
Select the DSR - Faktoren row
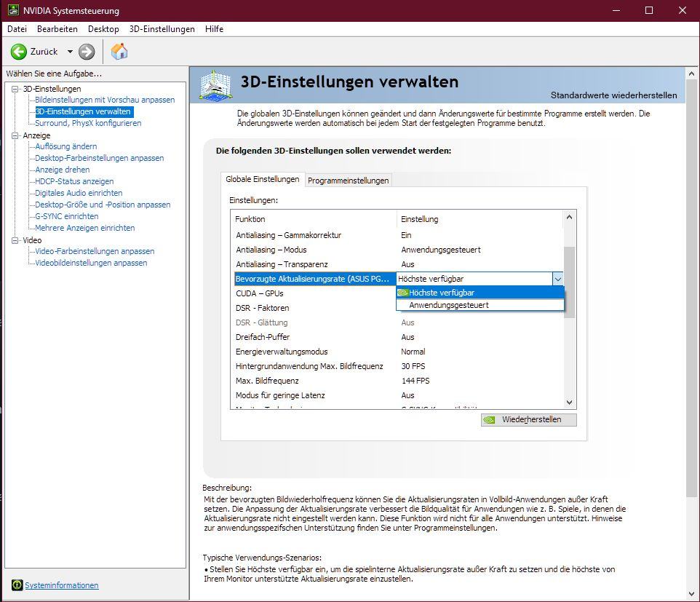click(315, 308)
